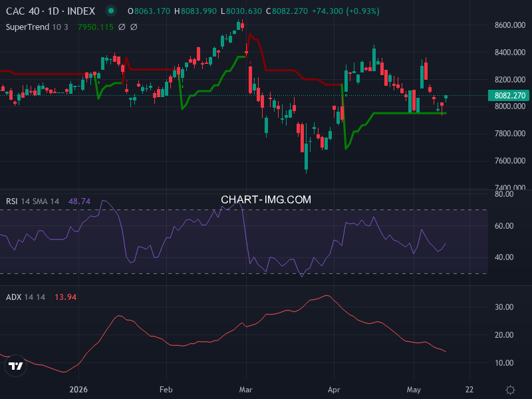Click SuperTrend parameters 10 3
Image resolution: width=532 pixels, height=399 pixels.
[60, 27]
